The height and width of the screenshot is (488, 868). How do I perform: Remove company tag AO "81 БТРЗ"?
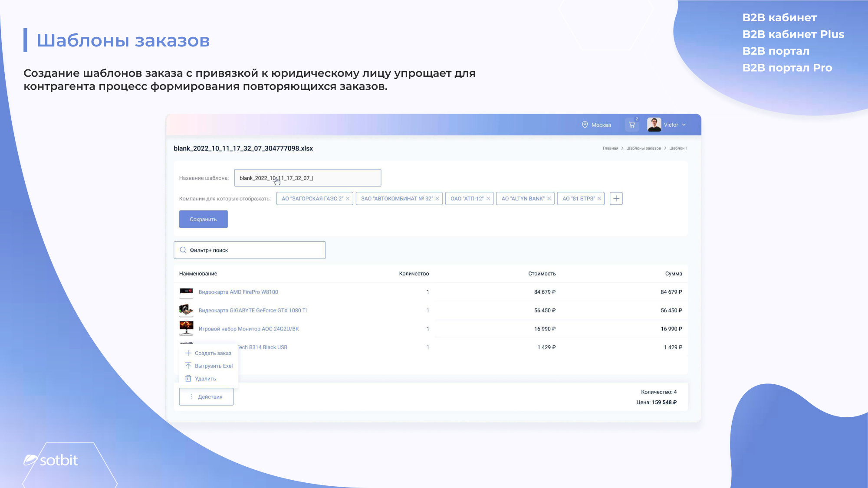(x=598, y=199)
